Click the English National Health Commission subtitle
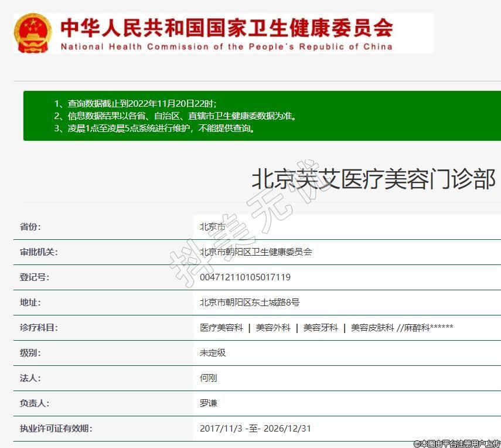Image resolution: width=501 pixels, height=448 pixels. click(x=226, y=47)
